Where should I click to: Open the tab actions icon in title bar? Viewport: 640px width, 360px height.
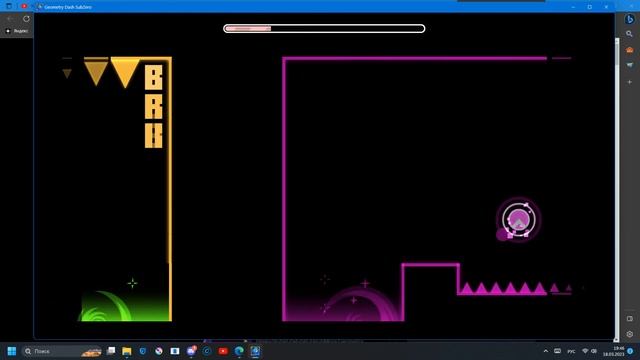pyautogui.click(x=9, y=7)
